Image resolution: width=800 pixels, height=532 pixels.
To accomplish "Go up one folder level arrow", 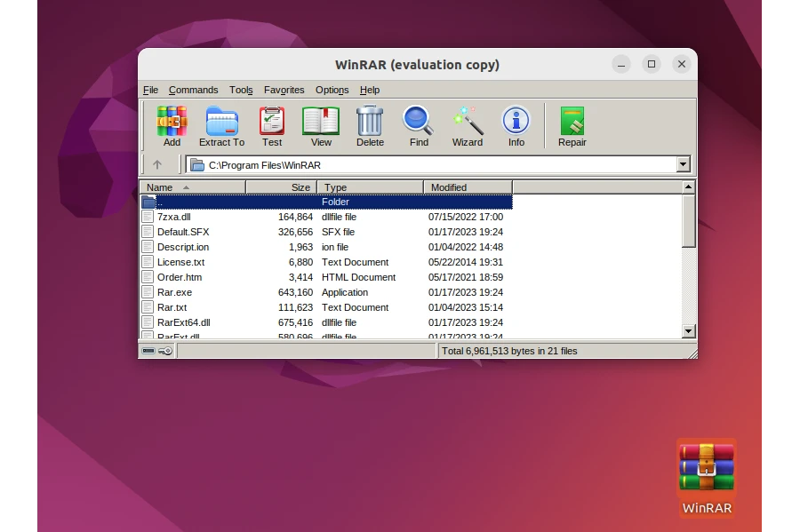I will click(x=157, y=164).
